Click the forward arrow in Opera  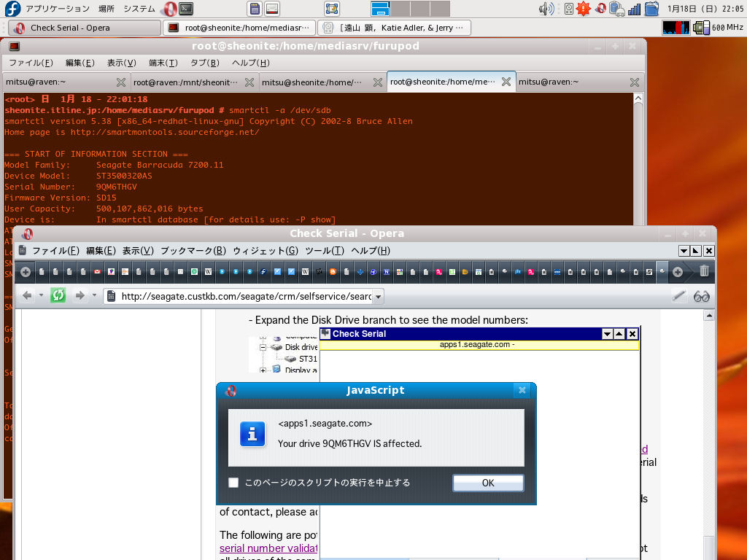click(x=80, y=295)
